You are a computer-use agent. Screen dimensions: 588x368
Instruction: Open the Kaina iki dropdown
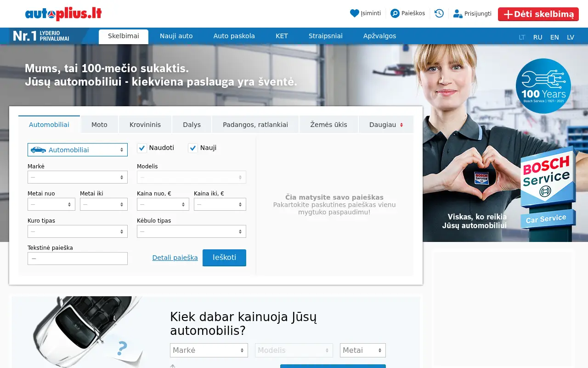[x=220, y=204]
